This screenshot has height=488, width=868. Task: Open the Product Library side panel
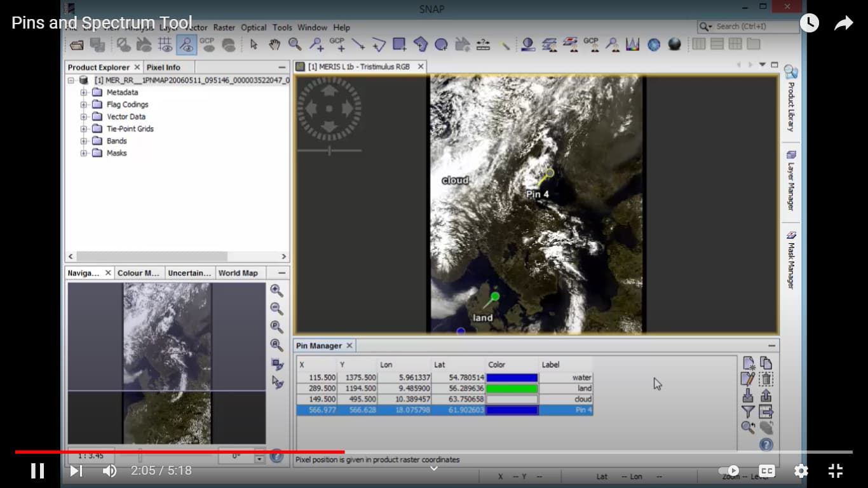click(790, 98)
